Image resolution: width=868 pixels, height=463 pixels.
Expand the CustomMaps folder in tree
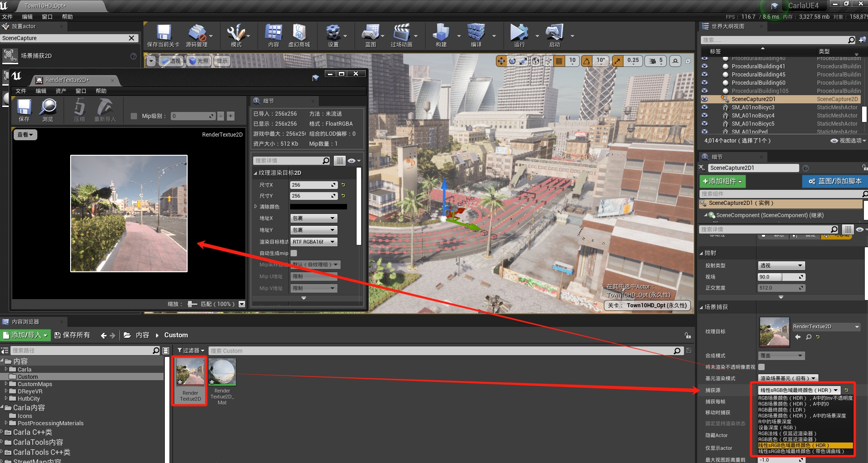6,384
